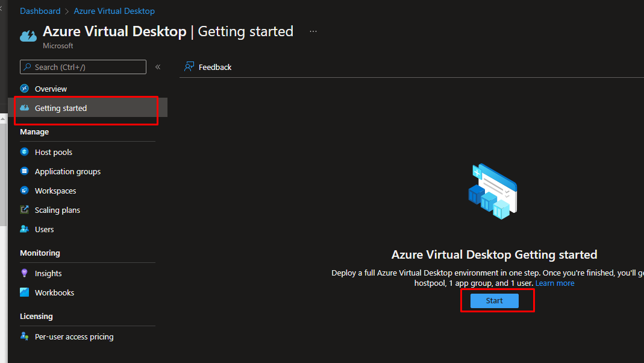
Task: Click the Feedback icon in the toolbar
Action: click(189, 67)
